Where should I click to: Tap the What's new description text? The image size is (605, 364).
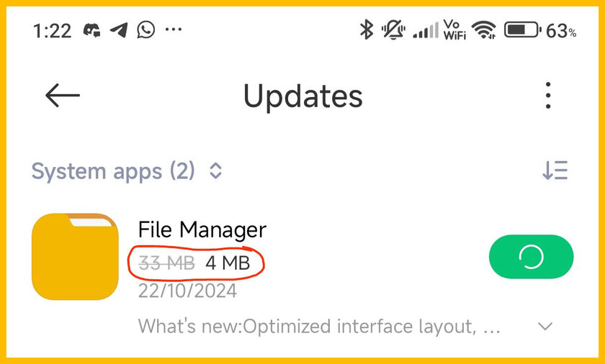[x=320, y=327]
